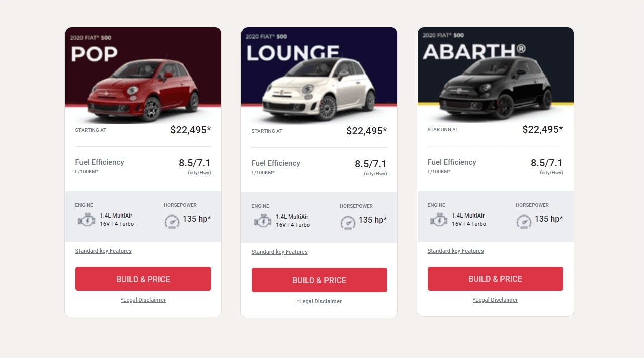Open Standard key Features for ABARTH
Viewport: 644px width, 358px height.
point(455,251)
